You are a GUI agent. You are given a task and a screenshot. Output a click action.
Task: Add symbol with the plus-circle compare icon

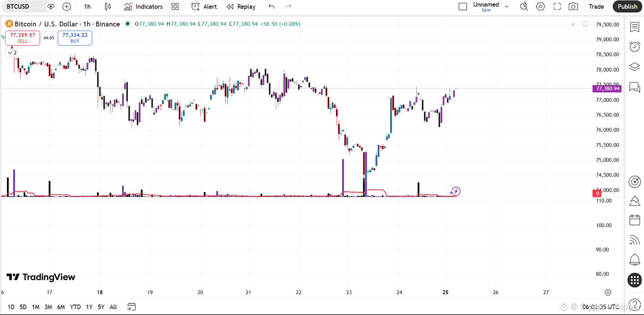click(x=67, y=7)
